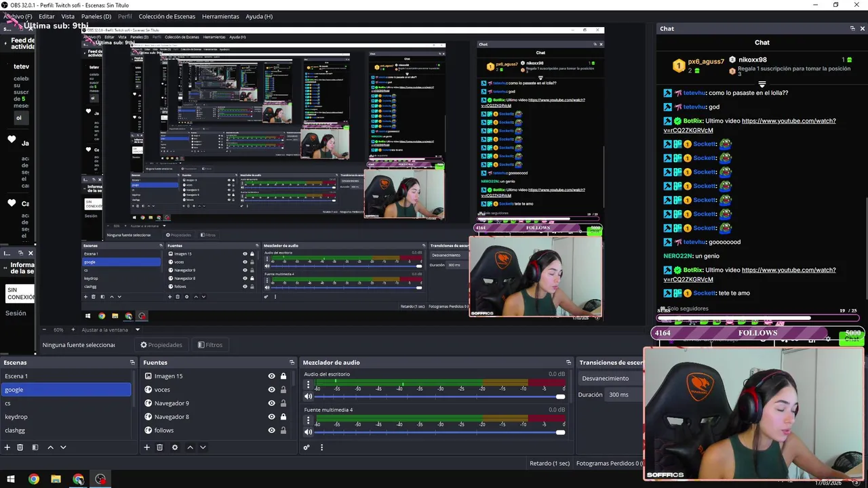The height and width of the screenshot is (488, 868).
Task: Open audio mixer three-dot menu at bottom
Action: 321,447
